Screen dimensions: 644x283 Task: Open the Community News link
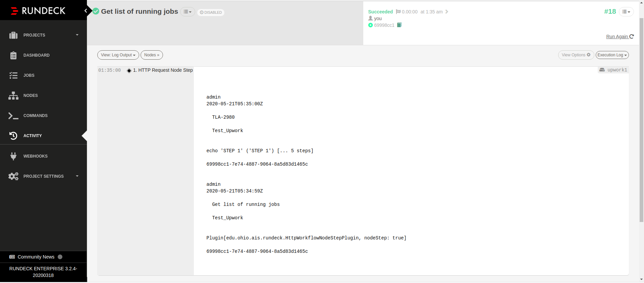pos(36,257)
